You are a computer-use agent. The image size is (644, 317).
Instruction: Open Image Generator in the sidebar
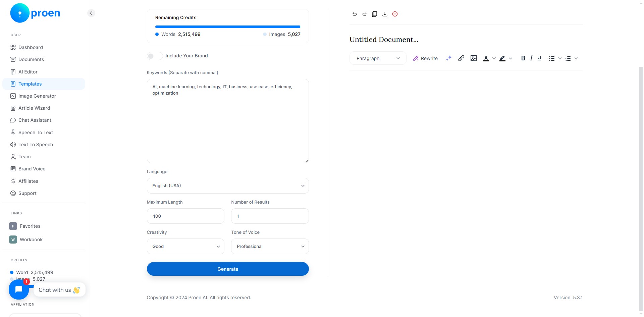coord(44,96)
